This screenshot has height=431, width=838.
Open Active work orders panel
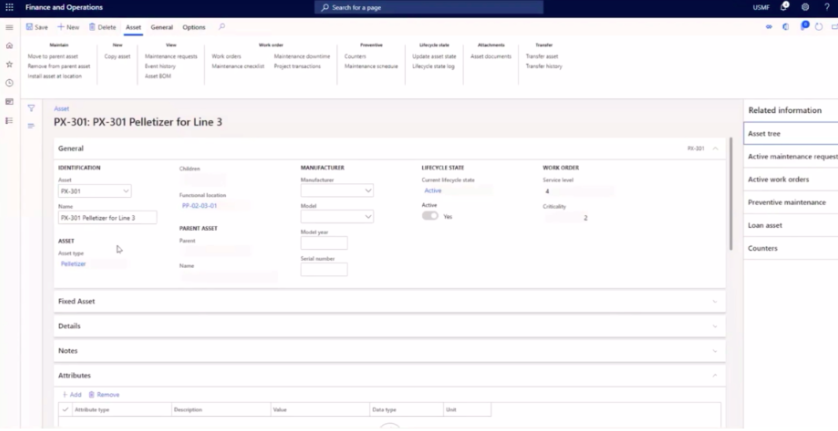tap(790, 180)
